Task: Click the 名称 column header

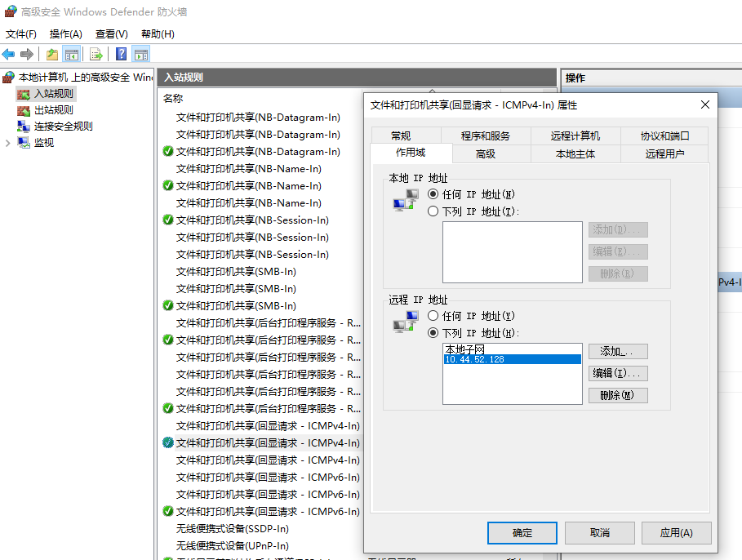Action: pyautogui.click(x=173, y=99)
